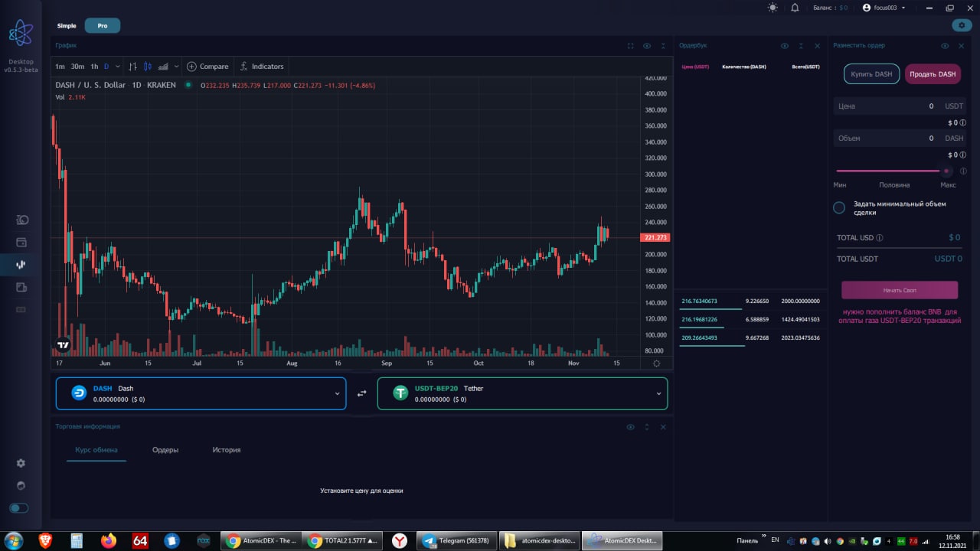Open the exchange trading sidebar icon
The height and width of the screenshot is (551, 980).
point(21,265)
